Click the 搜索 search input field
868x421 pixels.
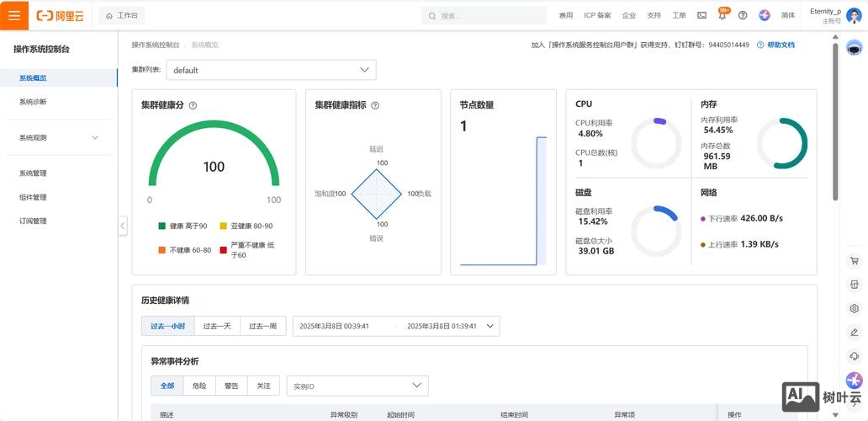click(x=484, y=15)
